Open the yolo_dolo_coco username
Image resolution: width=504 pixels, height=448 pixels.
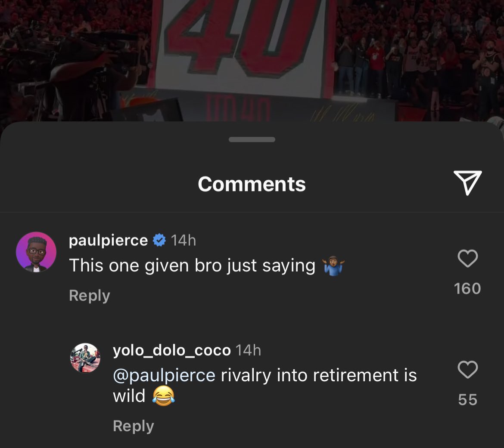(x=172, y=350)
